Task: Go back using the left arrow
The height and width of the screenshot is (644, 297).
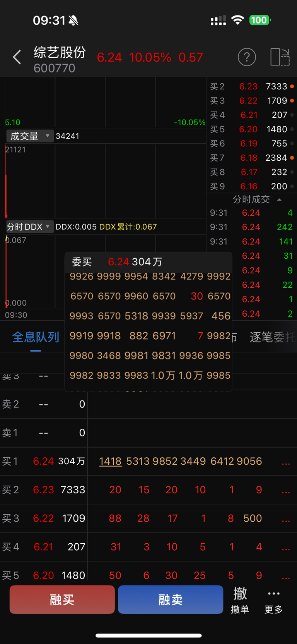Action: [17, 57]
